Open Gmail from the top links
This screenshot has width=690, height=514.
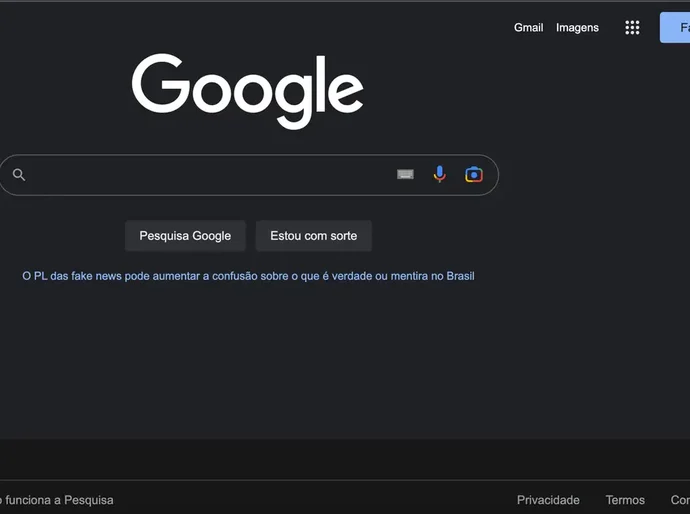pos(529,28)
